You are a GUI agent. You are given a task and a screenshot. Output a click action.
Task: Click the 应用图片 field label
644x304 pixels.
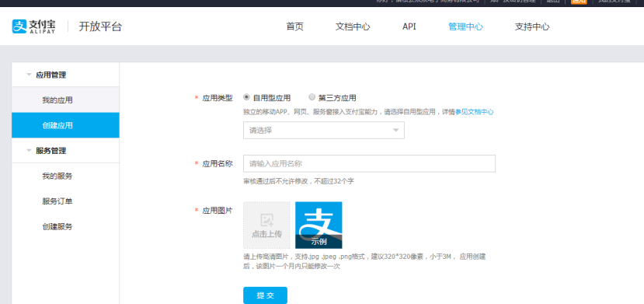218,211
